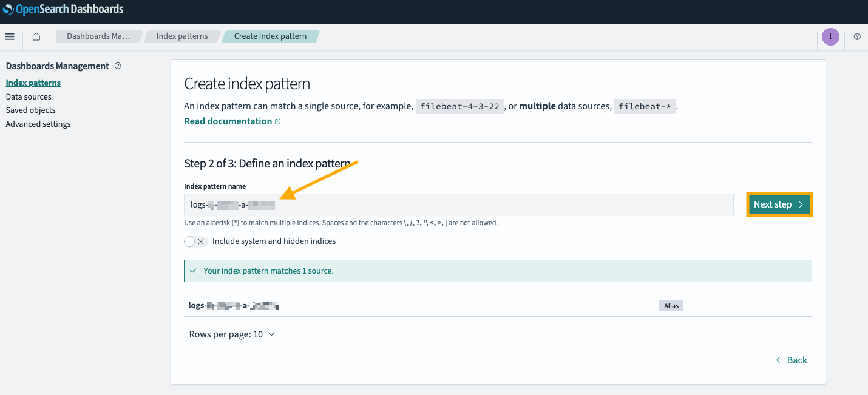Click the OpenSearch Dashboards logo
Viewport: 868px width, 395px height.
tap(63, 10)
